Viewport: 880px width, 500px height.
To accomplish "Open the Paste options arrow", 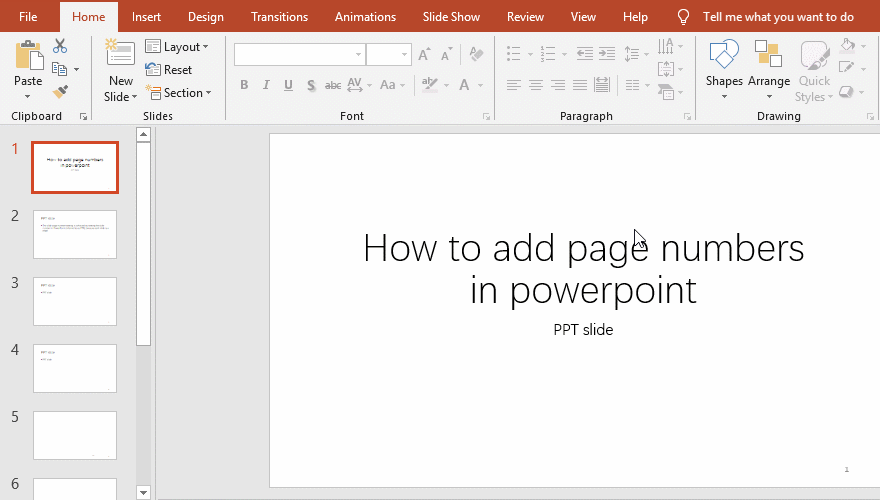I will pyautogui.click(x=28, y=97).
